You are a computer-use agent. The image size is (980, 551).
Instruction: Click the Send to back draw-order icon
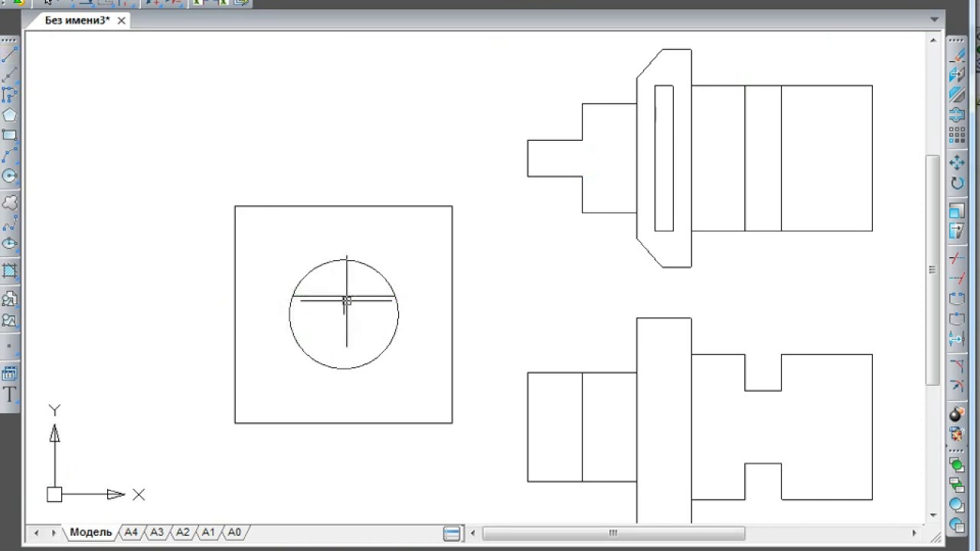pyautogui.click(x=957, y=484)
